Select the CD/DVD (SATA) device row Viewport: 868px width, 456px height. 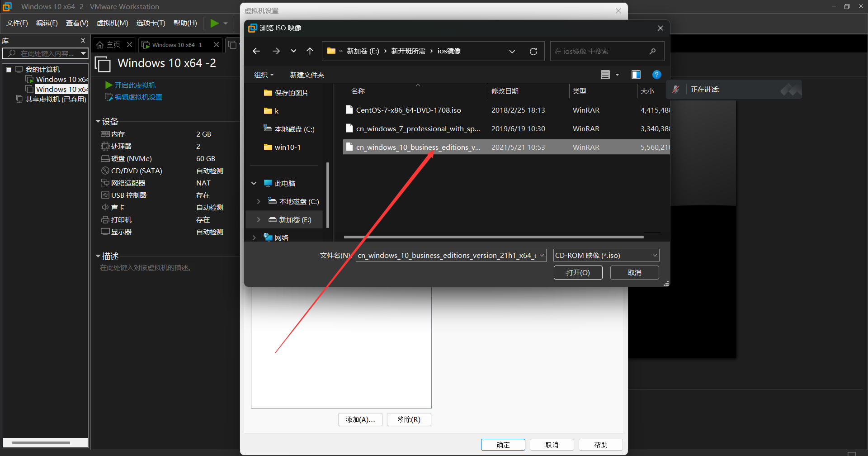tap(163, 171)
